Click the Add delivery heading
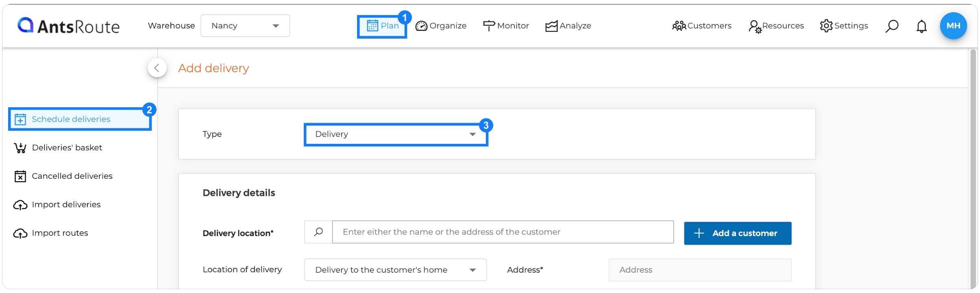This screenshot has height=293, width=980. click(x=213, y=68)
